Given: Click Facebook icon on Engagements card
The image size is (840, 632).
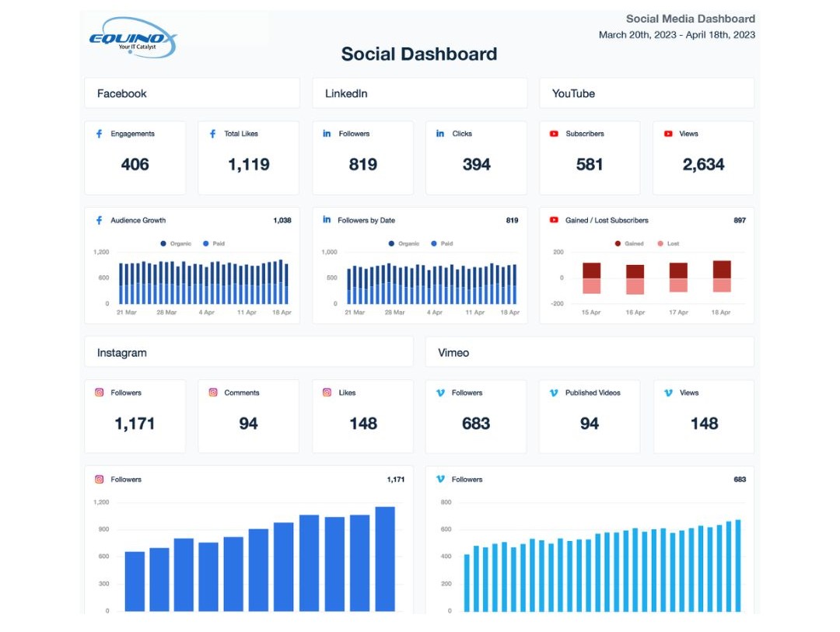Looking at the screenshot, I should point(99,134).
